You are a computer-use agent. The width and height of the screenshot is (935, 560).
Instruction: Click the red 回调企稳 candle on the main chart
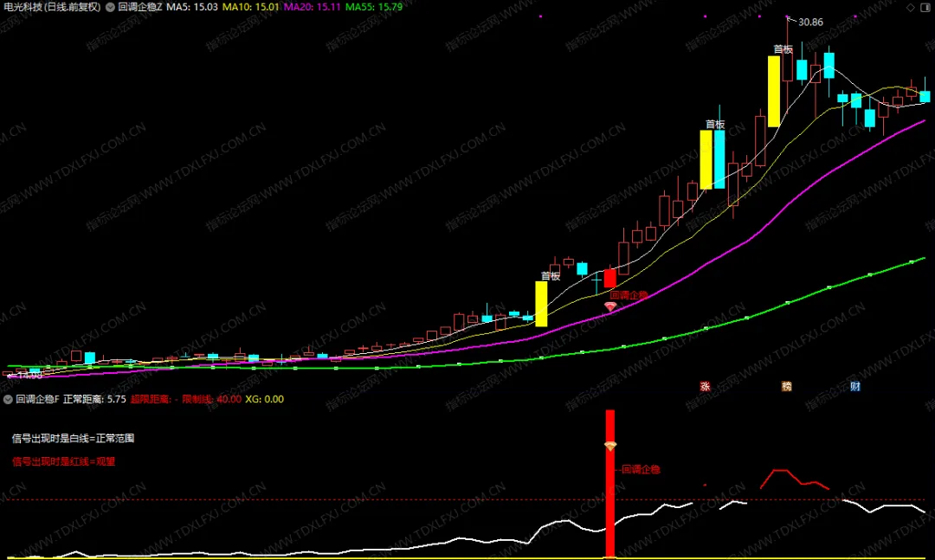[x=610, y=278]
